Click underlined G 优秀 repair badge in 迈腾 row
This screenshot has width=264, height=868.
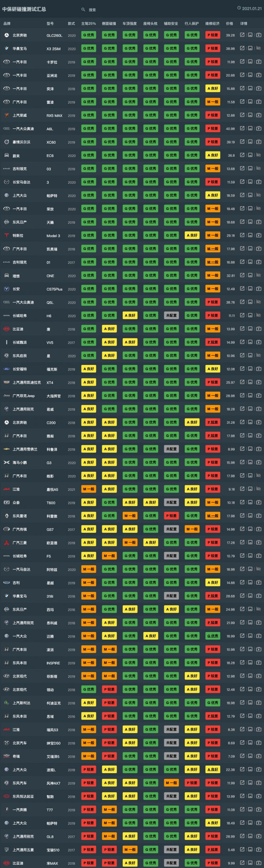point(213,636)
